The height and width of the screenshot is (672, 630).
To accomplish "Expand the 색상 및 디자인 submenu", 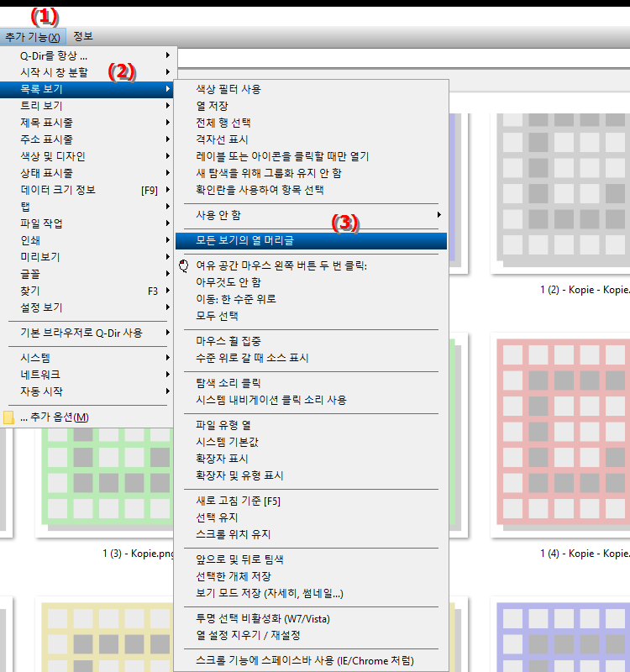I will (88, 156).
